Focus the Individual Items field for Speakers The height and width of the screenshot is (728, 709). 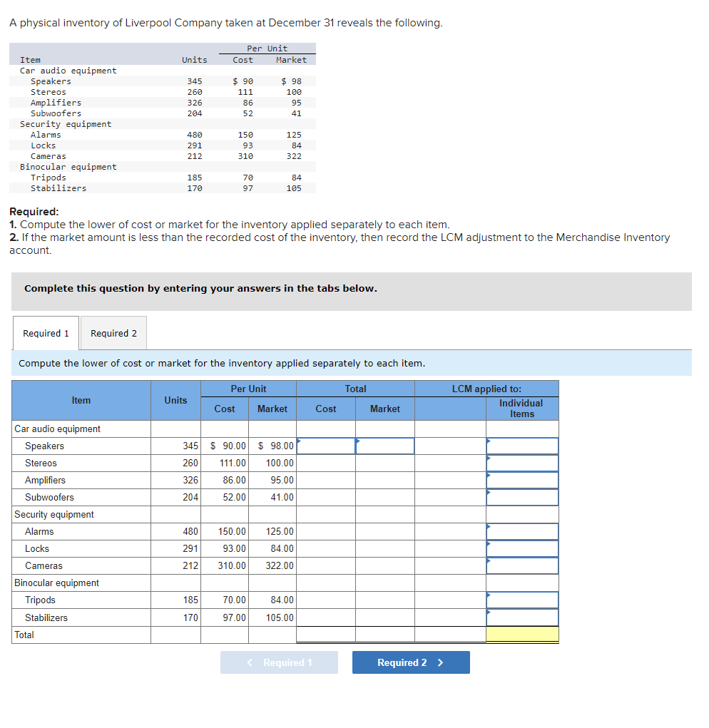(522, 446)
